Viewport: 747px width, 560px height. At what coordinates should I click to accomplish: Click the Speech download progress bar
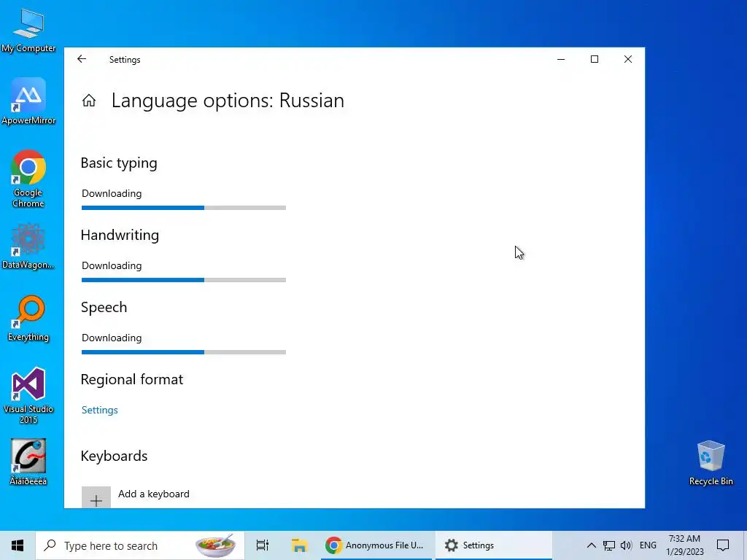coord(183,352)
